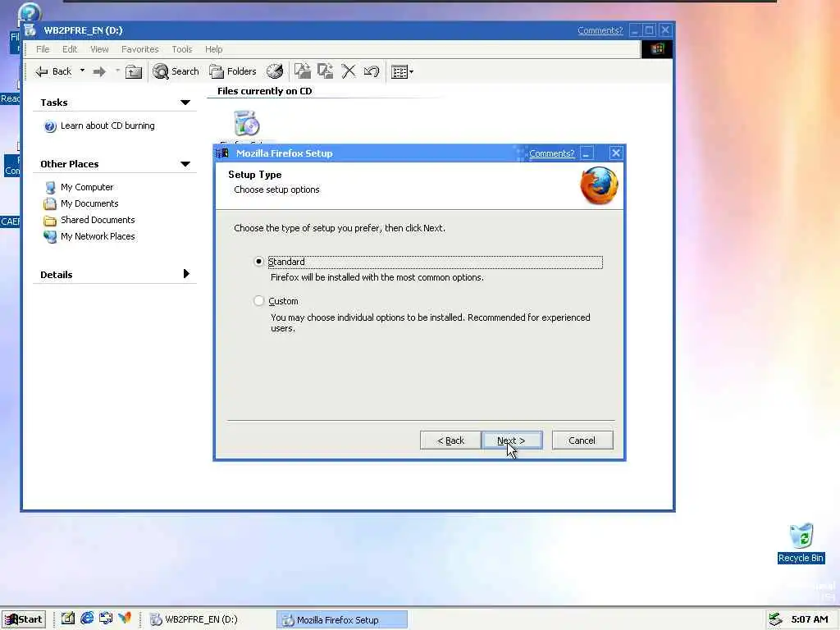Open the Tools menu
The width and height of the screenshot is (840, 630).
(x=181, y=49)
